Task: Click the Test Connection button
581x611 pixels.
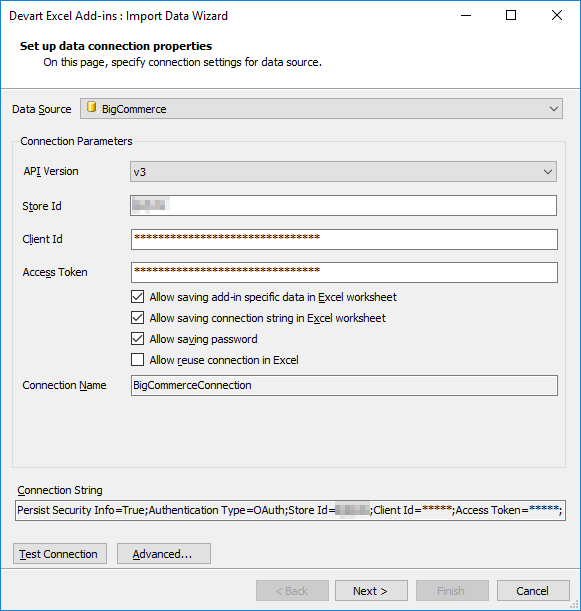Action: pyautogui.click(x=60, y=554)
